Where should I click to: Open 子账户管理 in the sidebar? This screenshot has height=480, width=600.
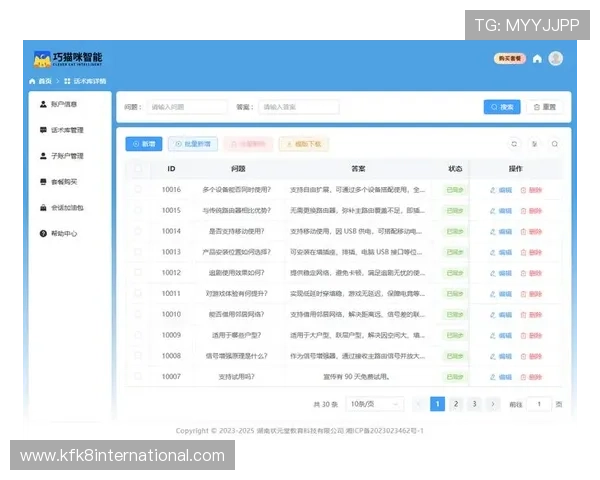tap(62, 156)
